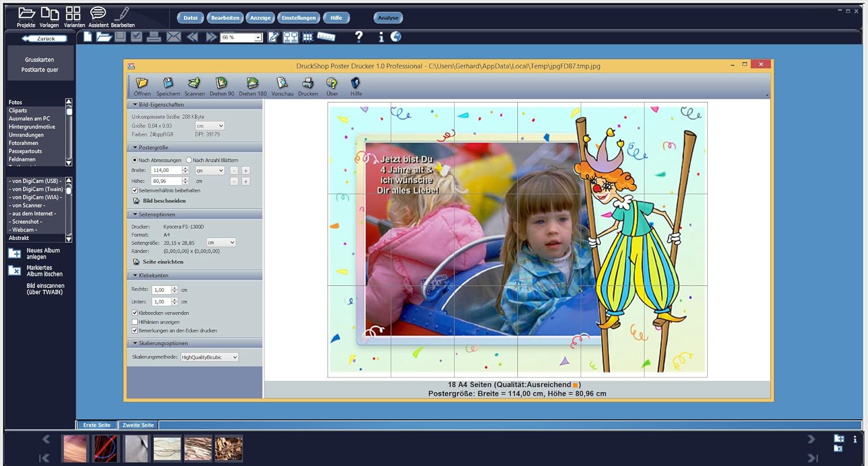Viewport: 868px width, 466px height.
Task: Rotate image with Drehen 180
Action: pyautogui.click(x=253, y=84)
